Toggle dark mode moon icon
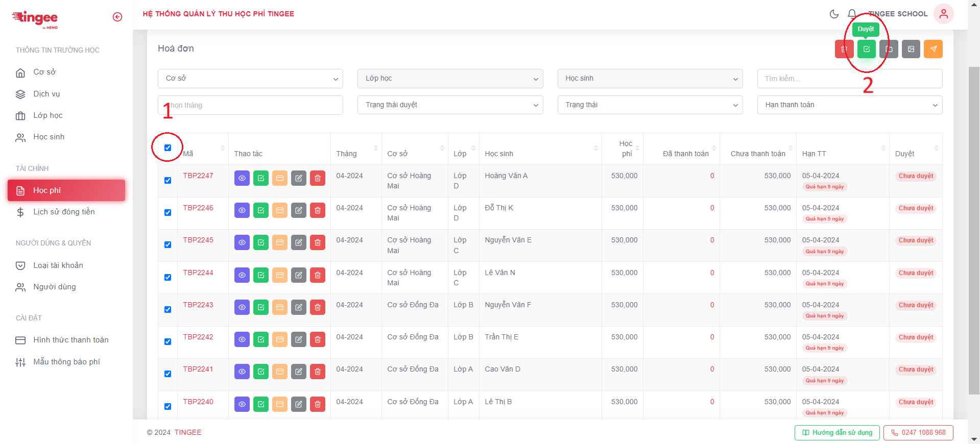980x444 pixels. [x=834, y=14]
